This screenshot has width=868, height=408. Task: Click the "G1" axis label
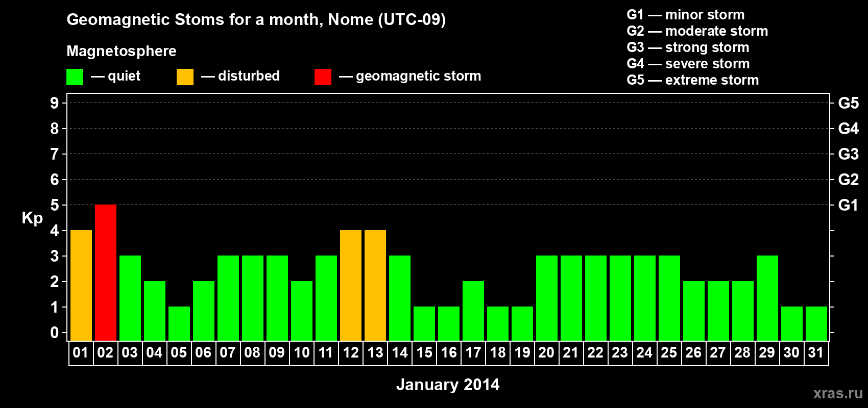coord(849,205)
